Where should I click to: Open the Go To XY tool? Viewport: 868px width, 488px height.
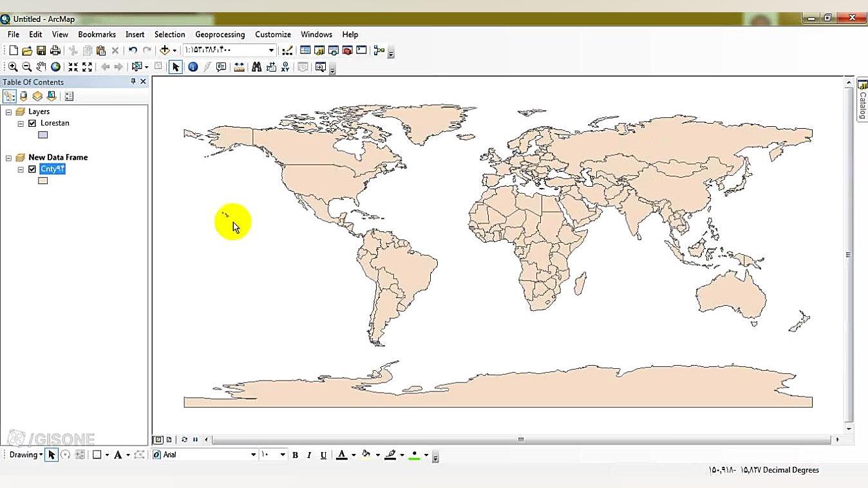pyautogui.click(x=285, y=66)
